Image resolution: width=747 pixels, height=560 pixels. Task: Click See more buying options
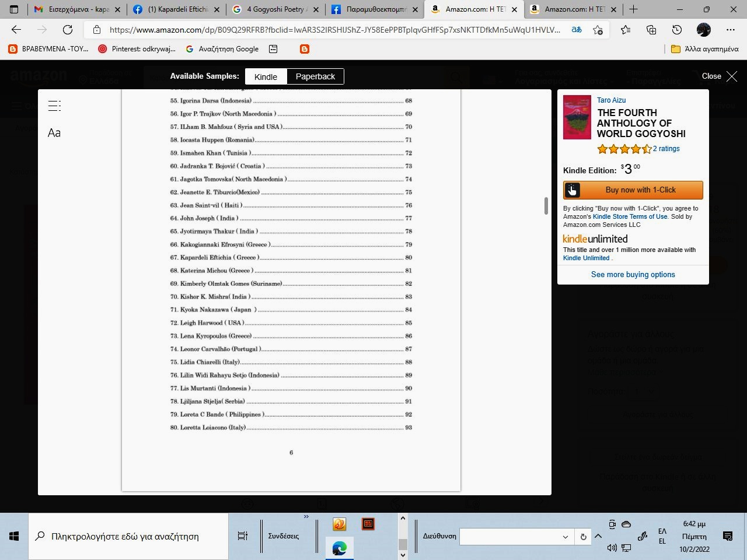click(633, 275)
